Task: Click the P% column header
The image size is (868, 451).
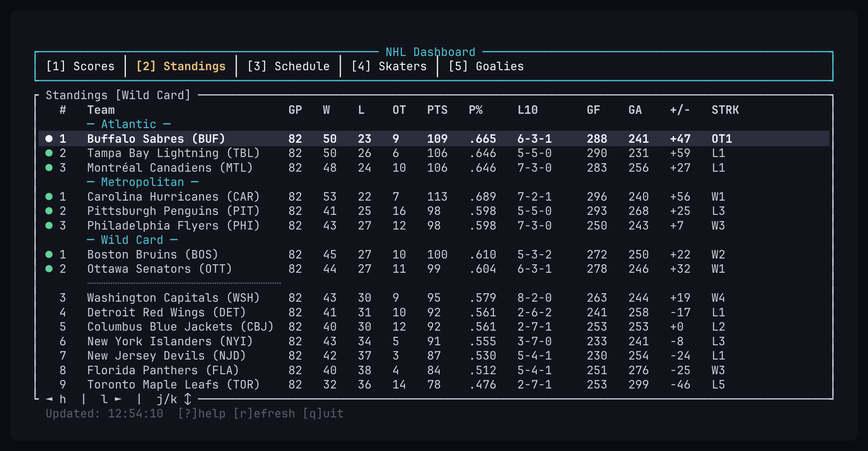Action: 476,110
